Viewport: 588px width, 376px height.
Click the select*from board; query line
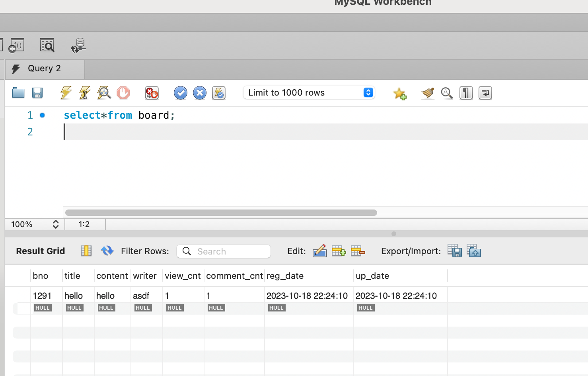point(119,115)
